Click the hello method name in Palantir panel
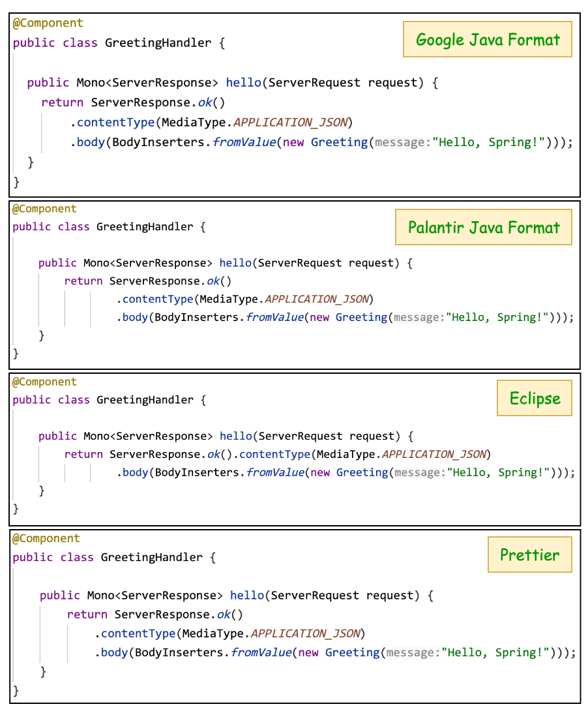This screenshot has width=588, height=715. [235, 263]
